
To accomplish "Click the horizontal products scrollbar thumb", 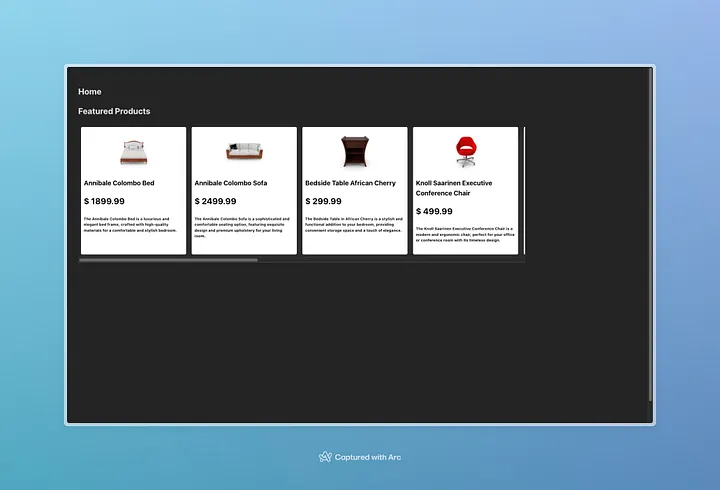I will click(x=169, y=260).
